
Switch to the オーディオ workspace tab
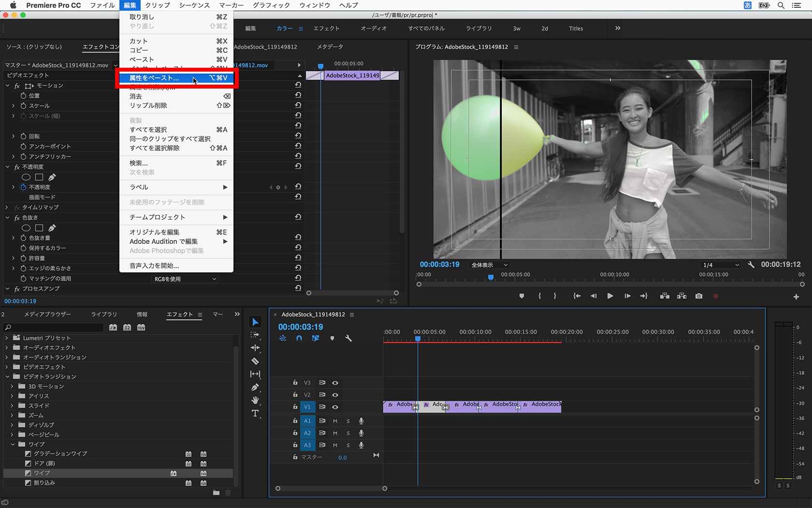(x=373, y=29)
